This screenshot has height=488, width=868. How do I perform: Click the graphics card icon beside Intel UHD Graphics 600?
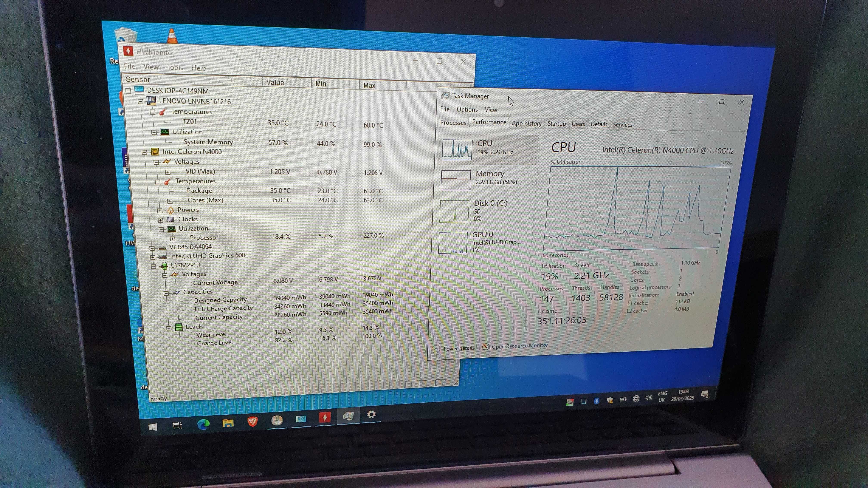[x=163, y=257]
